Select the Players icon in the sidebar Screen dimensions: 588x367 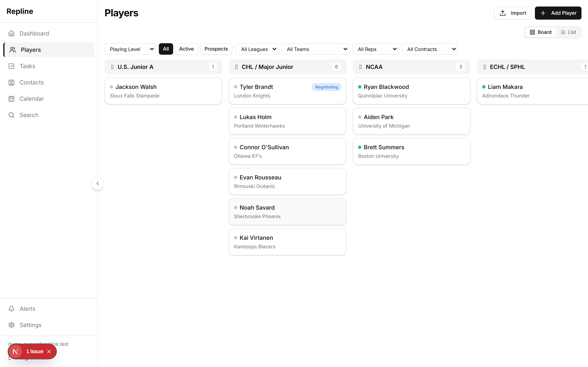point(12,50)
